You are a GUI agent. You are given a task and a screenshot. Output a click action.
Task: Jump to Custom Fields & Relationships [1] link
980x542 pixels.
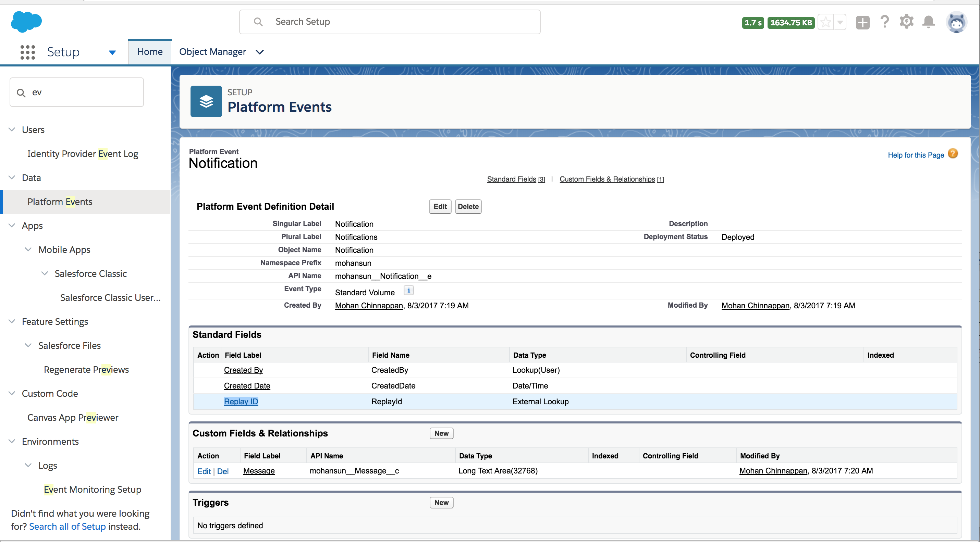click(612, 179)
